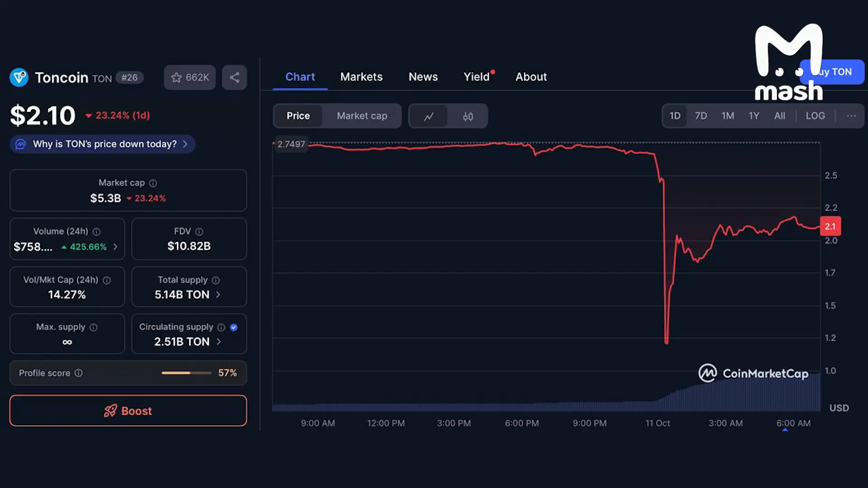The height and width of the screenshot is (488, 868).
Task: Switch to line chart view icon
Action: (429, 116)
